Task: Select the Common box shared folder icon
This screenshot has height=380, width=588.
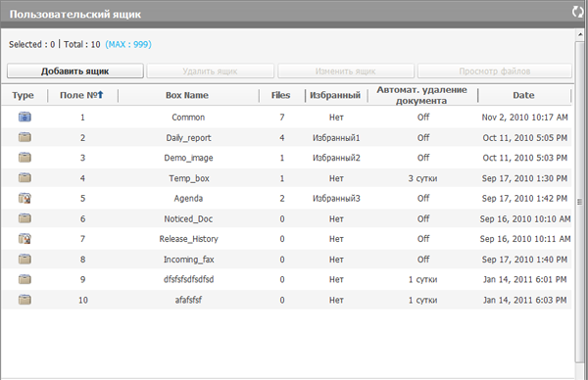Action: (x=24, y=117)
